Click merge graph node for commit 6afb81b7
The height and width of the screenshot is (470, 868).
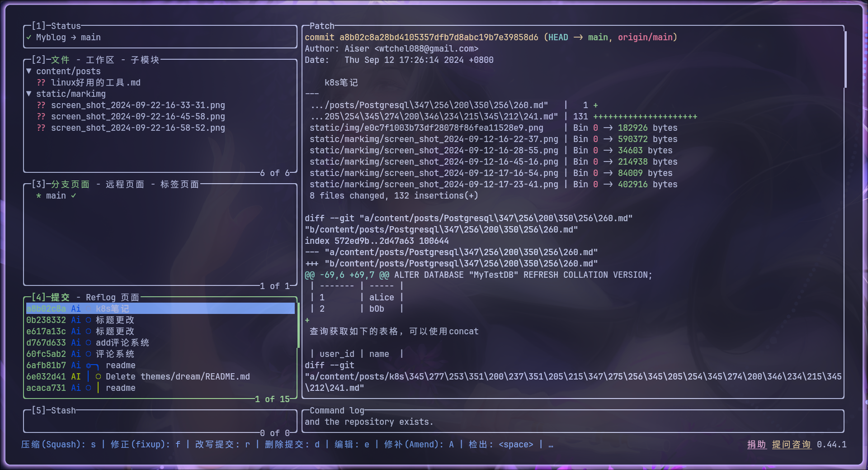click(x=89, y=365)
